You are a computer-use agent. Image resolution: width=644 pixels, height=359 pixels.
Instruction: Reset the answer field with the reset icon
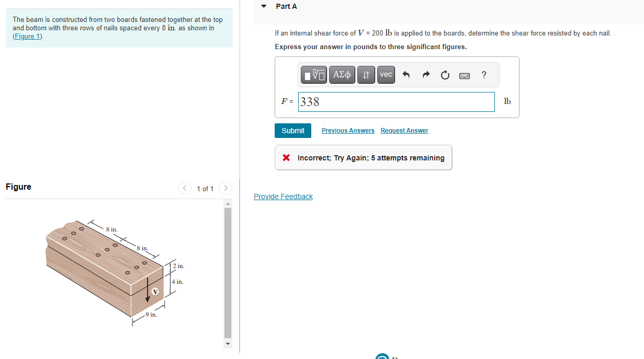(x=445, y=74)
